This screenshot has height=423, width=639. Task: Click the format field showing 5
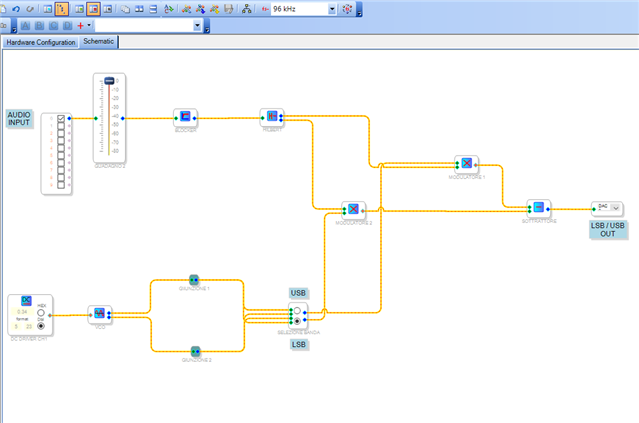click(17, 326)
